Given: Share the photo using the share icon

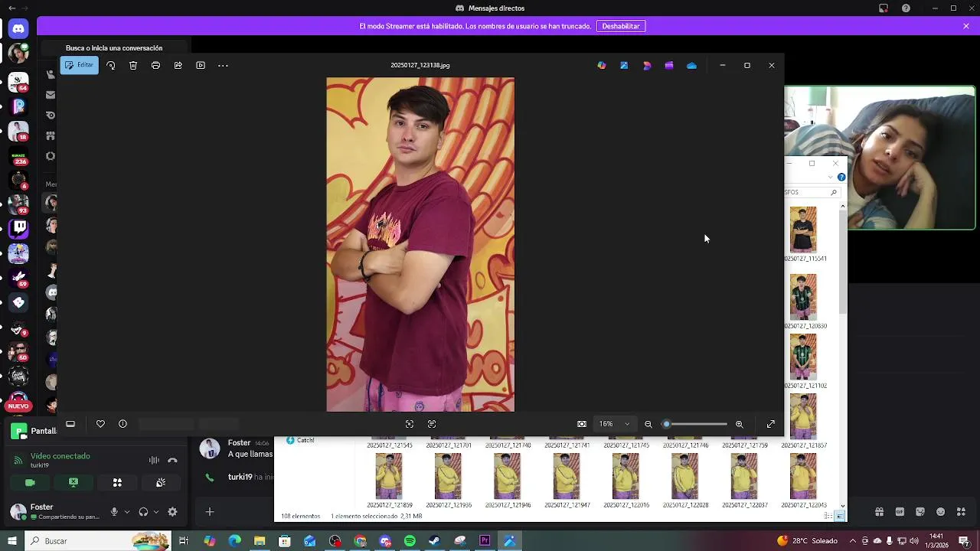Looking at the screenshot, I should coord(178,66).
